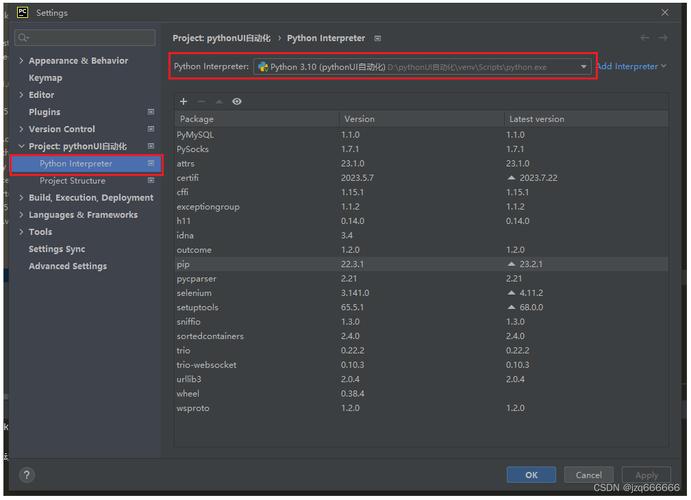Screen dimensions: 691x500
Task: Select the setuptools package row
Action: tap(421, 307)
